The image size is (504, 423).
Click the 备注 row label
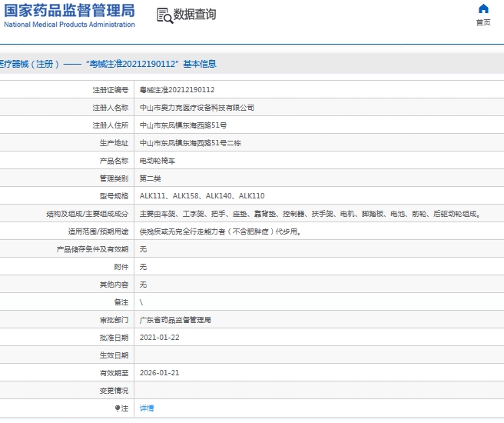pyautogui.click(x=121, y=302)
